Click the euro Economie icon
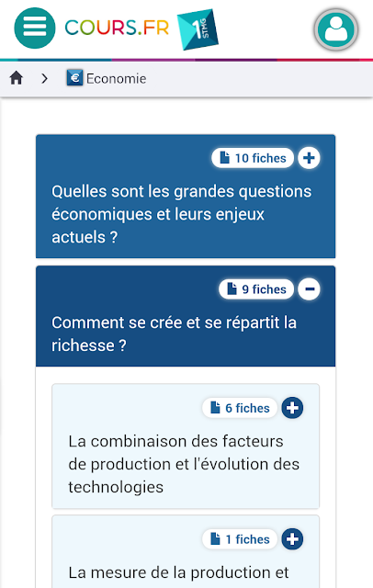The image size is (373, 588). click(x=74, y=78)
